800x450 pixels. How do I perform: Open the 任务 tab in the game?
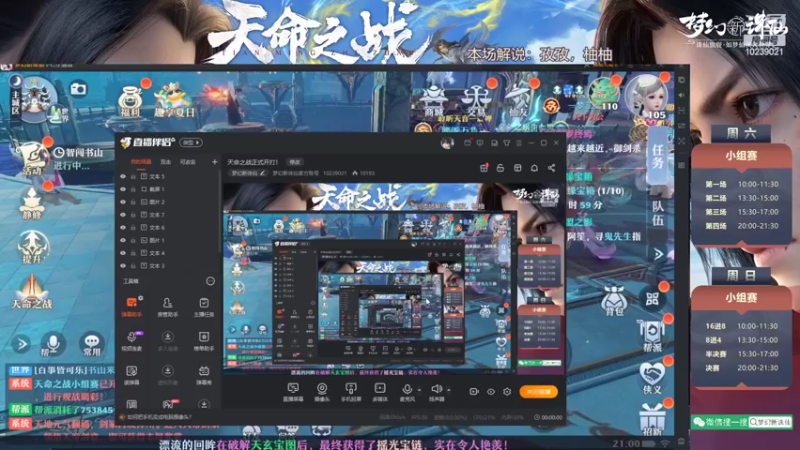tap(657, 157)
